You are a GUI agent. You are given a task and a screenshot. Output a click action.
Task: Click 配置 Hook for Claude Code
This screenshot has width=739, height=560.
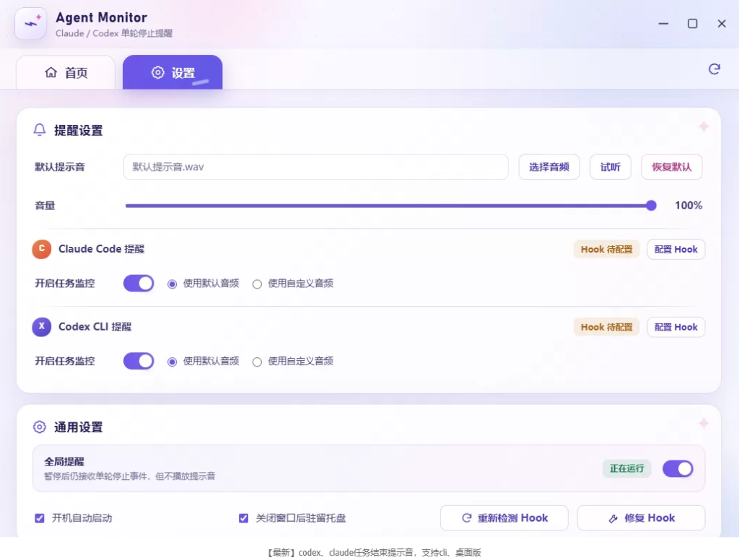(675, 250)
